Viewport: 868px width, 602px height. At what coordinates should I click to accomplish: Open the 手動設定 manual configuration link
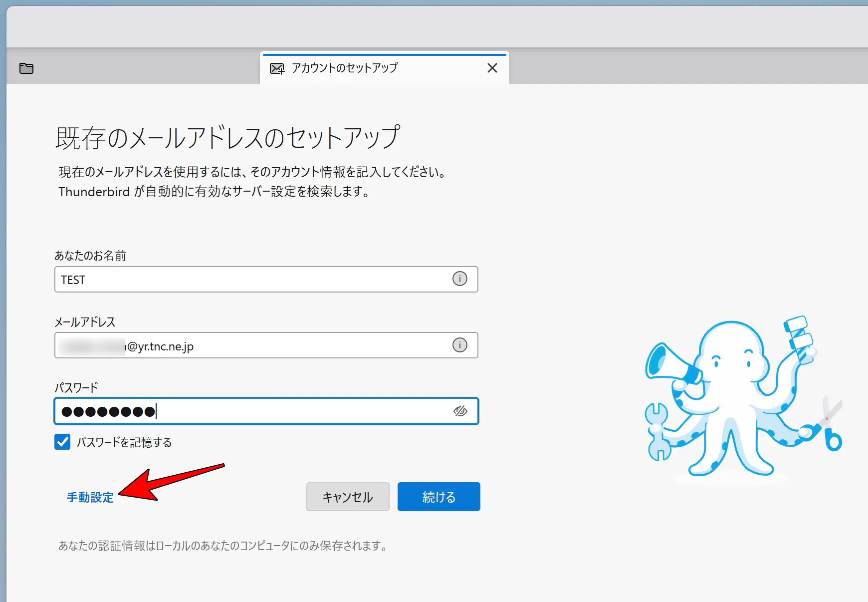(x=90, y=497)
